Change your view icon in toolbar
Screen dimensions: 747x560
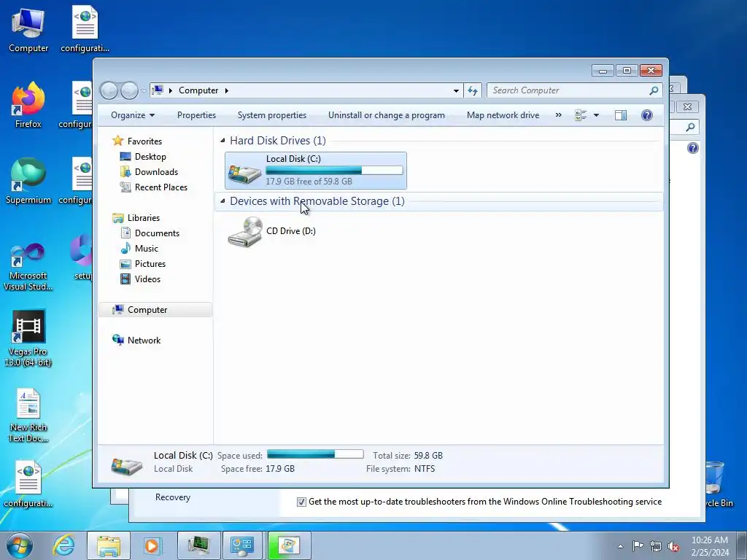tap(580, 115)
